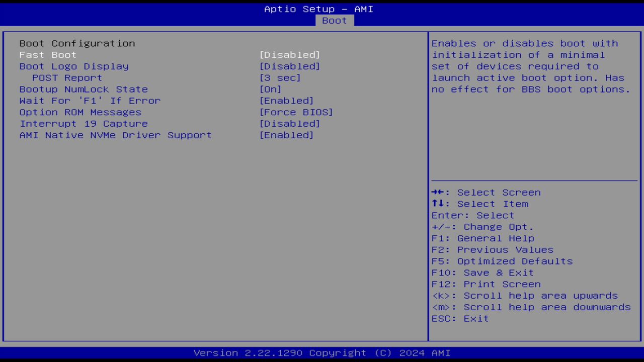Click the Fast Boot help description text
The width and height of the screenshot is (644, 362).
point(531,66)
